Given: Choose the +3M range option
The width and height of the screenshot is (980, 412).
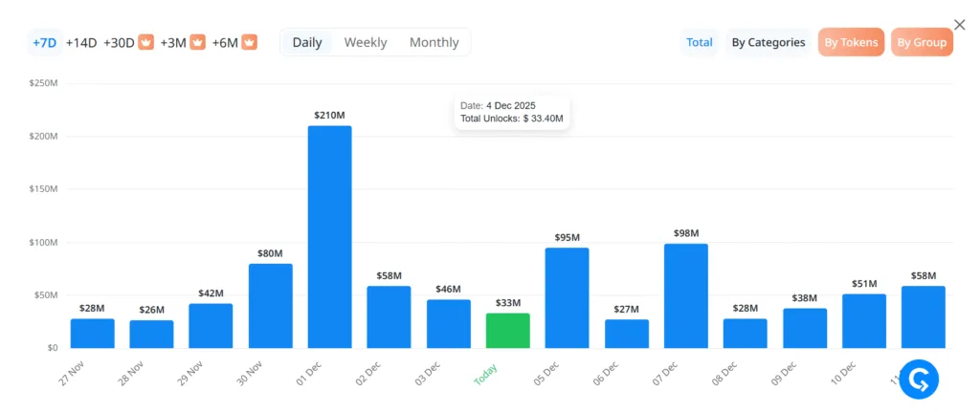Looking at the screenshot, I should (x=173, y=42).
